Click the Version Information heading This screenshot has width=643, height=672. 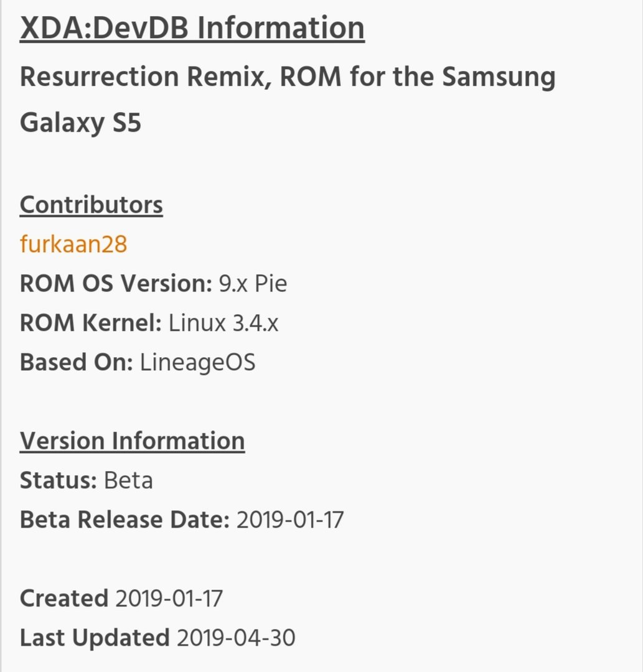133,441
